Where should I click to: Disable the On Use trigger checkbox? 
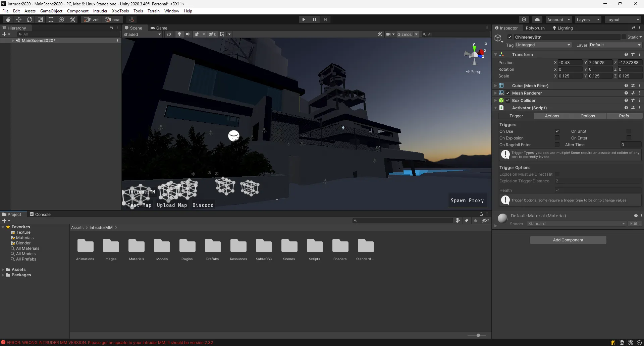tap(557, 131)
